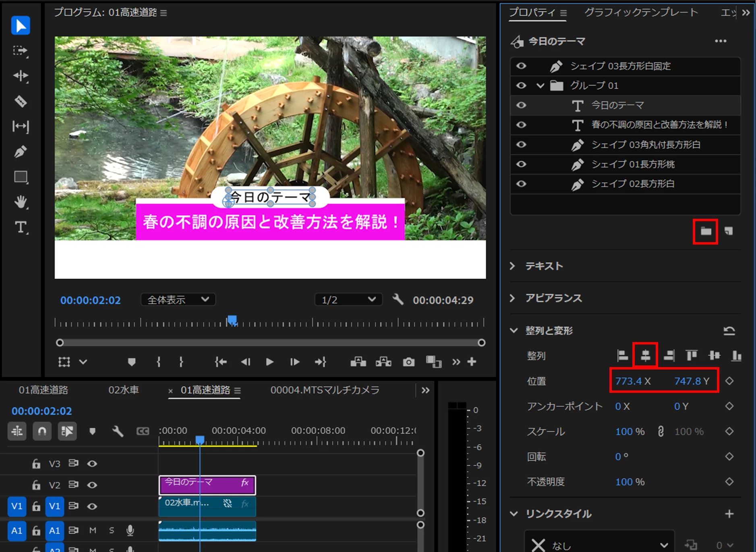Select the Slip tool
The height and width of the screenshot is (552, 756).
pyautogui.click(x=20, y=127)
